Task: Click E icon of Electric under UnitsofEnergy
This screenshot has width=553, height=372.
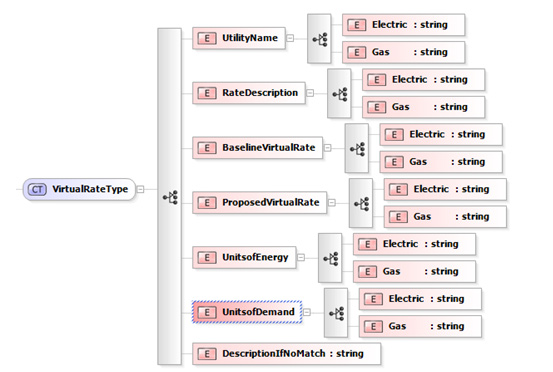Action: [x=367, y=244]
